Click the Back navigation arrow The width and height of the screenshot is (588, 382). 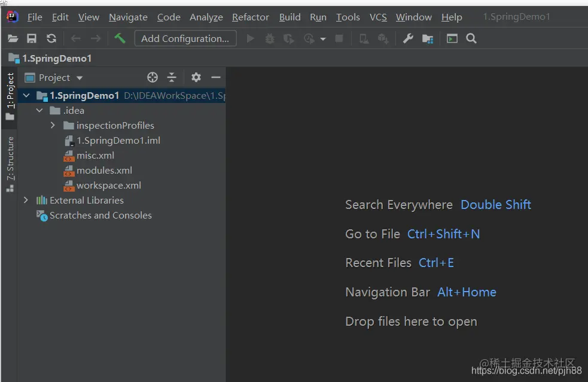click(x=76, y=38)
